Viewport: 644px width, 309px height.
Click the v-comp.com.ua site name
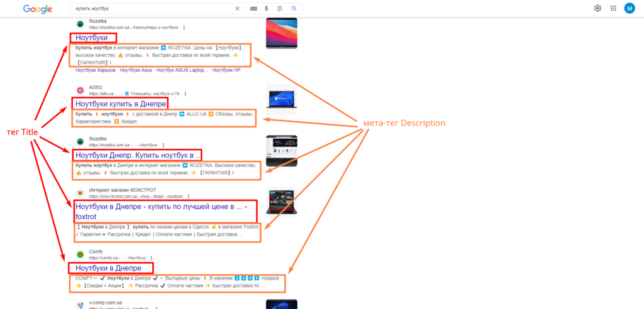[105, 303]
